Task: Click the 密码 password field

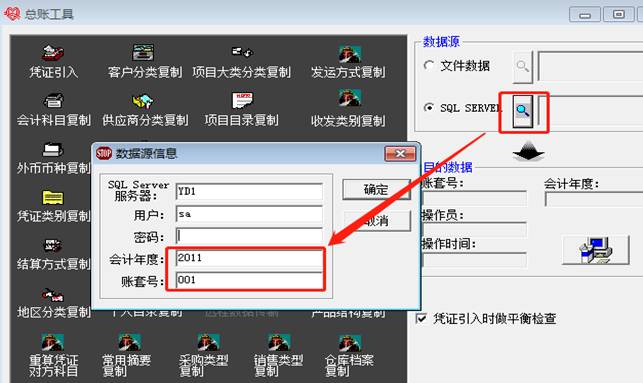Action: 249,236
